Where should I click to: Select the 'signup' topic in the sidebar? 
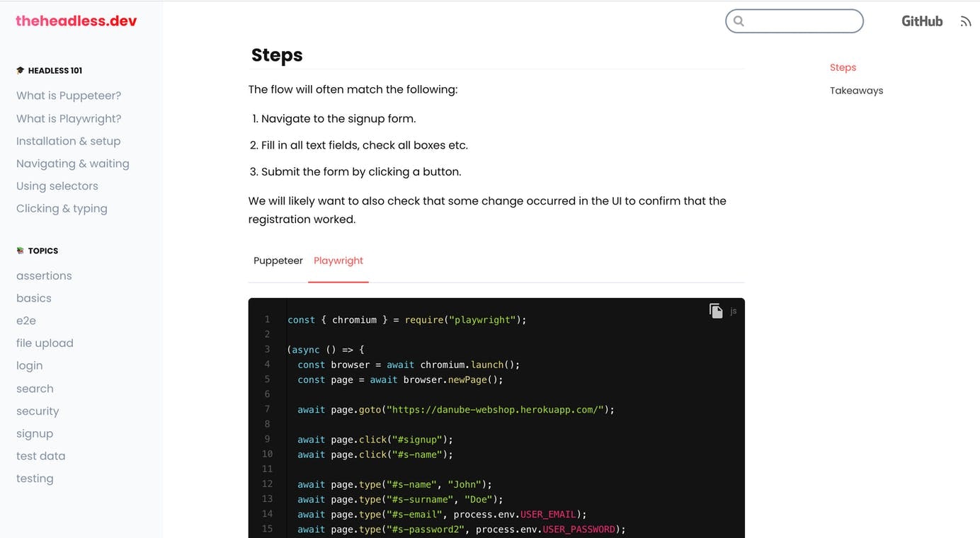tap(34, 433)
